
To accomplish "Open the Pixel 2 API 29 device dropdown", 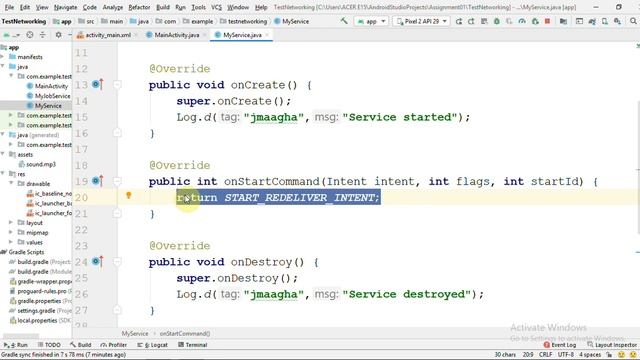I will (422, 21).
